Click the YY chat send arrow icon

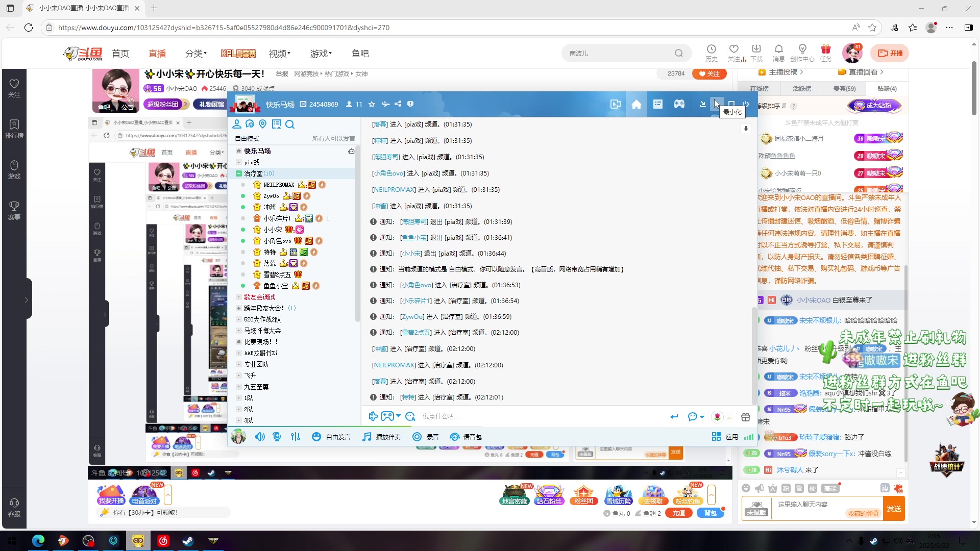coord(674,417)
